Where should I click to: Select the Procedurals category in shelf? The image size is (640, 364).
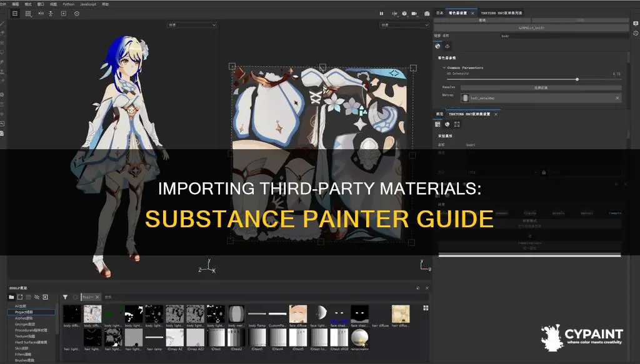(31, 330)
